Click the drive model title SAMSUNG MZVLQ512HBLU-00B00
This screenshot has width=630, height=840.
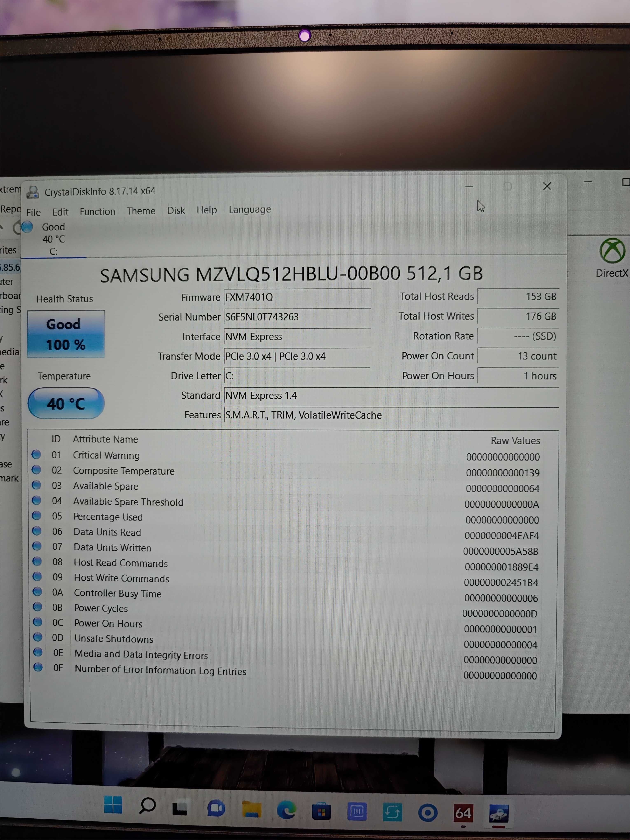point(250,275)
